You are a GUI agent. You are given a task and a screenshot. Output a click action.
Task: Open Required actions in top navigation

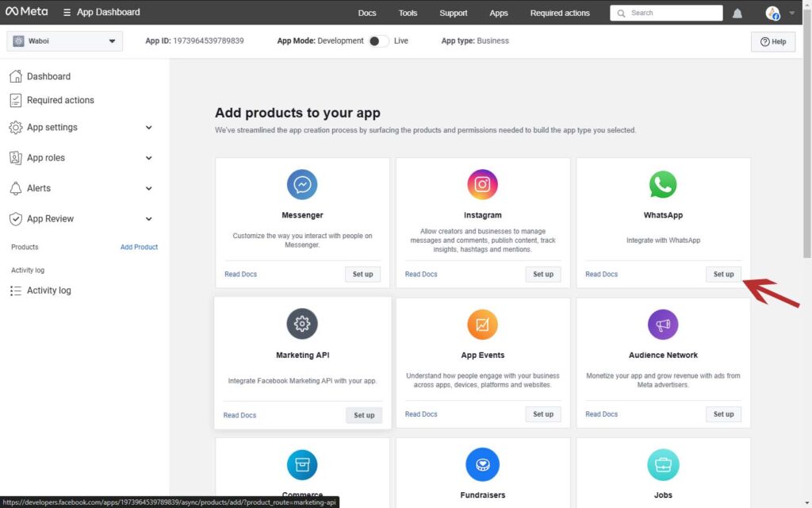560,13
